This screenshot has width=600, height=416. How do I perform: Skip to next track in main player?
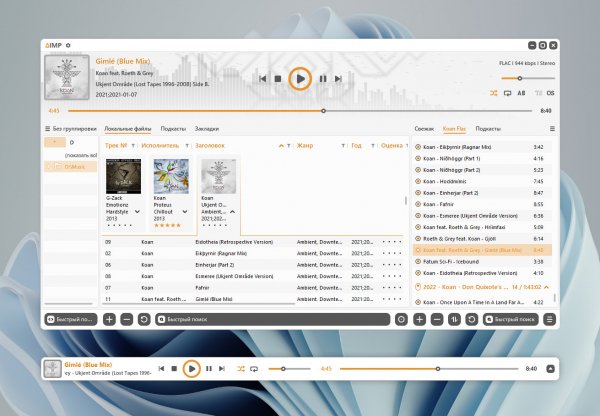[x=338, y=79]
